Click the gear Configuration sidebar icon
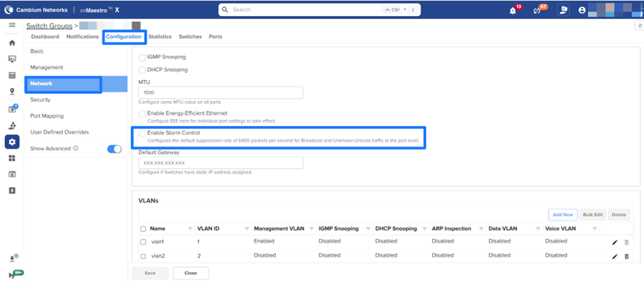 tap(12, 142)
